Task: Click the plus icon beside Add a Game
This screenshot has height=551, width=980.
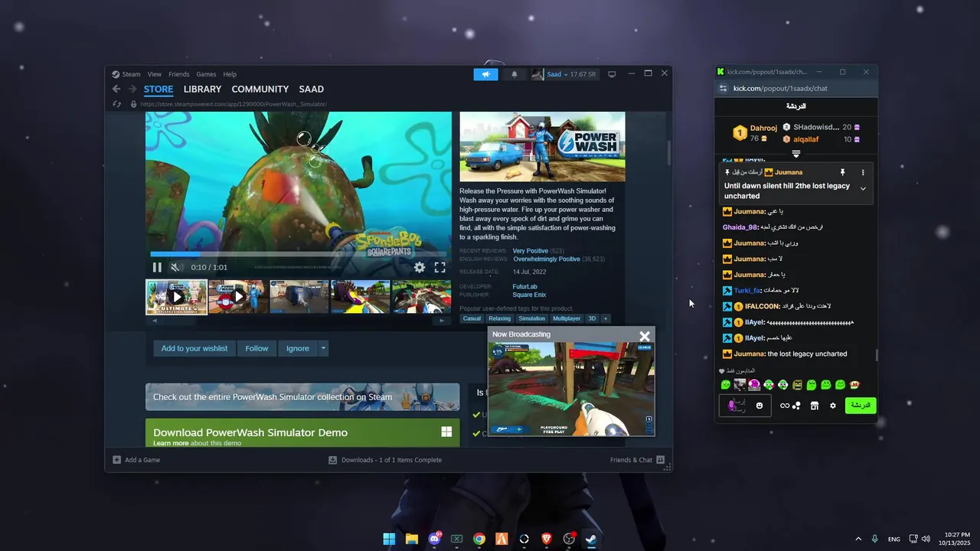Action: (x=117, y=460)
